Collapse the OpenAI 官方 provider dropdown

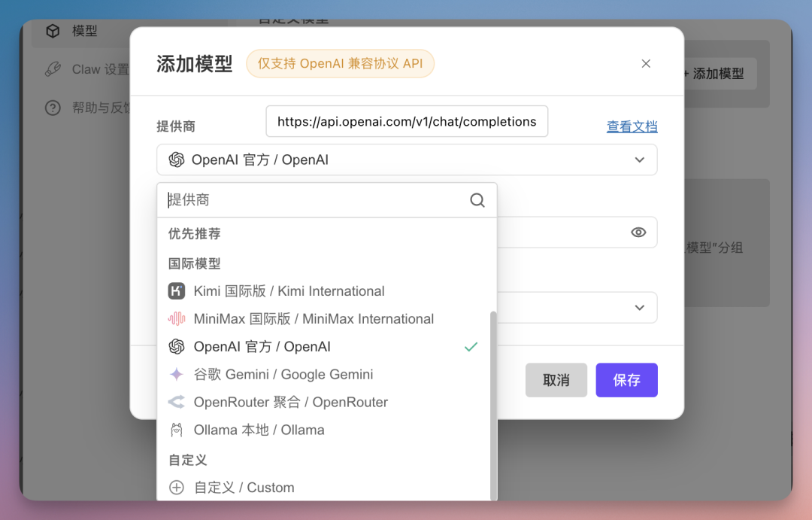tap(640, 160)
